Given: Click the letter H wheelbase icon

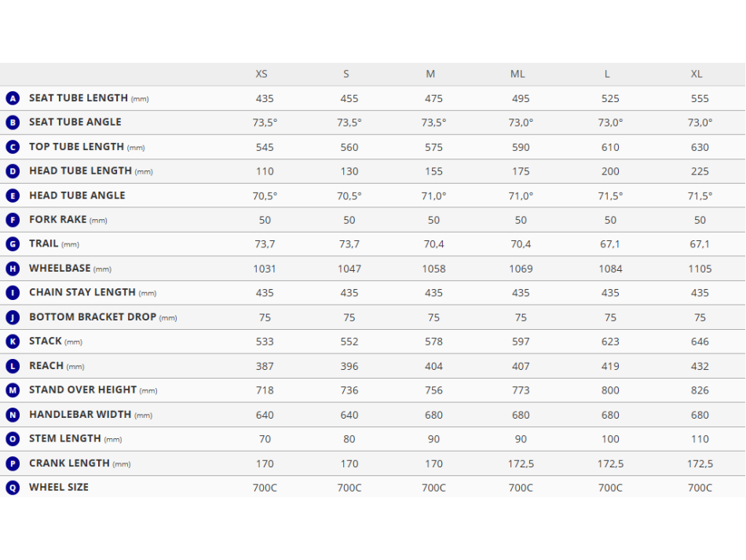Looking at the screenshot, I should (x=13, y=269).
